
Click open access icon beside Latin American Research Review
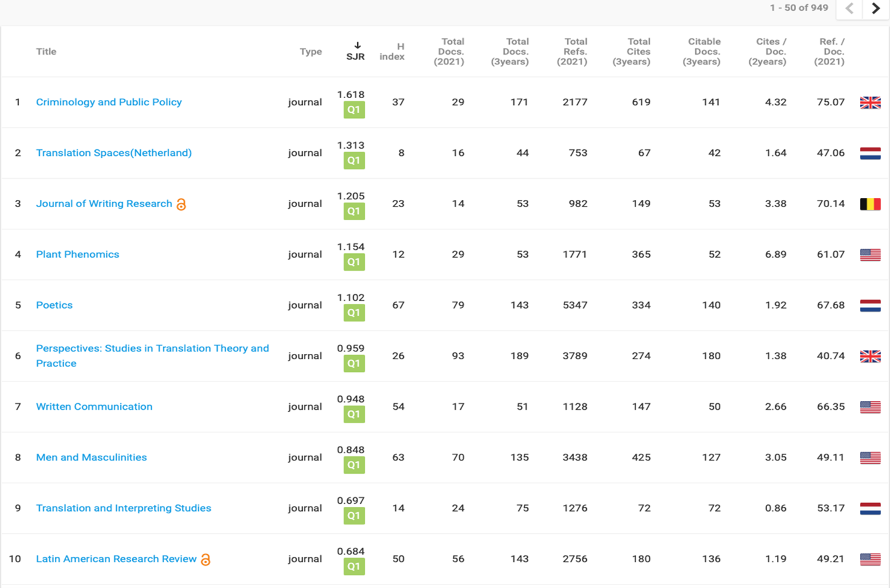pyautogui.click(x=206, y=560)
